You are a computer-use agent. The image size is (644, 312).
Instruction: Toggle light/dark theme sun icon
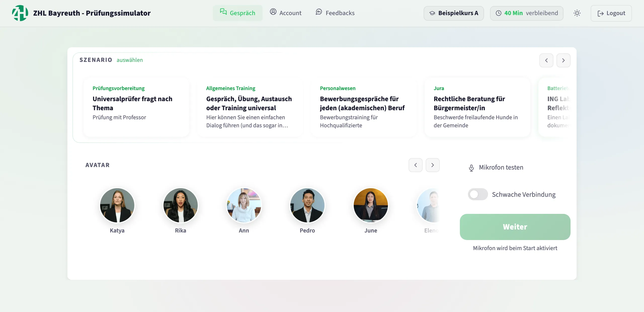577,13
